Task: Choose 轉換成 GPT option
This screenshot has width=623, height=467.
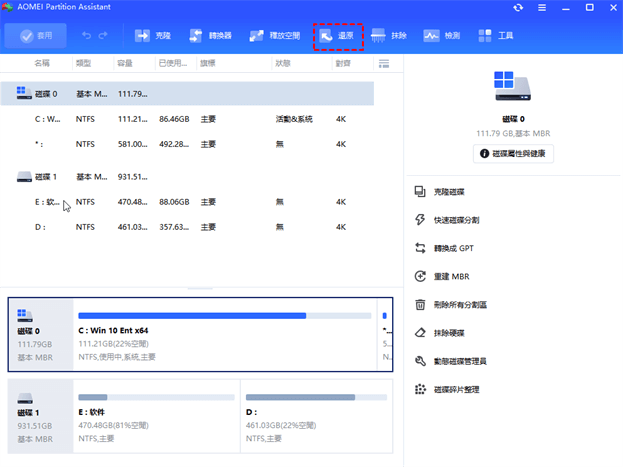Action: 444,248
